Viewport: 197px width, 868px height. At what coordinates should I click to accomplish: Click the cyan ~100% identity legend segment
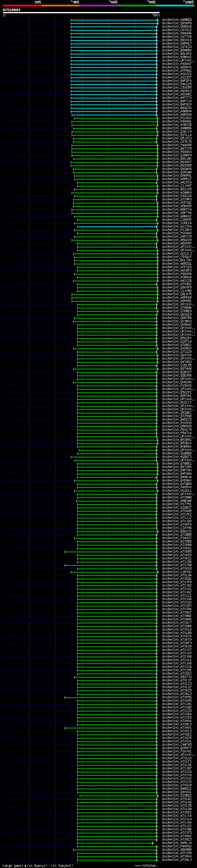[x=175, y=6]
